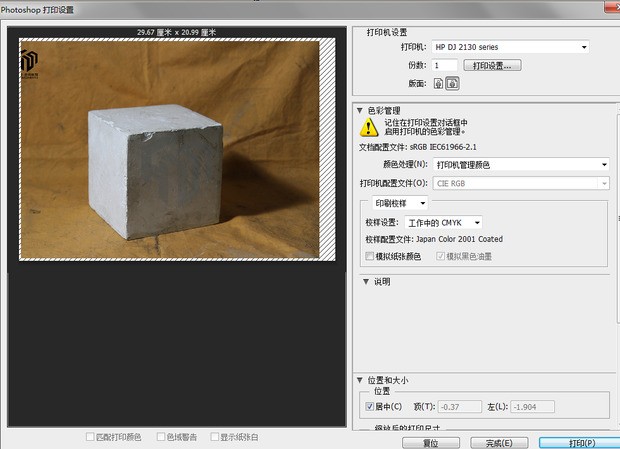This screenshot has height=449, width=620.
Task: Select landscape page orientation icon
Action: (452, 83)
